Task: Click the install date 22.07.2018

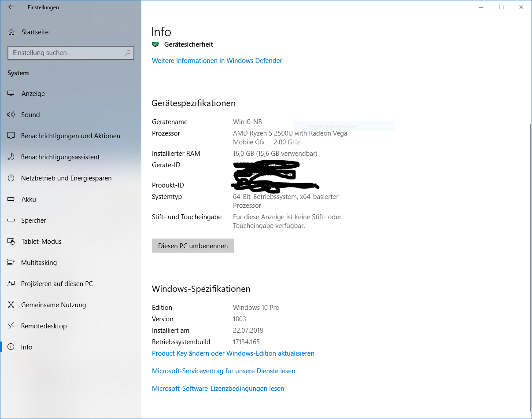Action: coord(248,331)
